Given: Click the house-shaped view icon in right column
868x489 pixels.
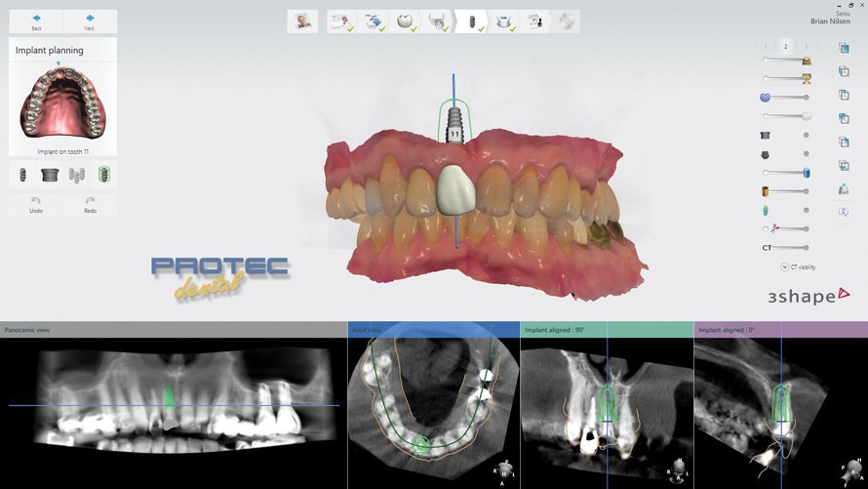Looking at the screenshot, I should (843, 189).
